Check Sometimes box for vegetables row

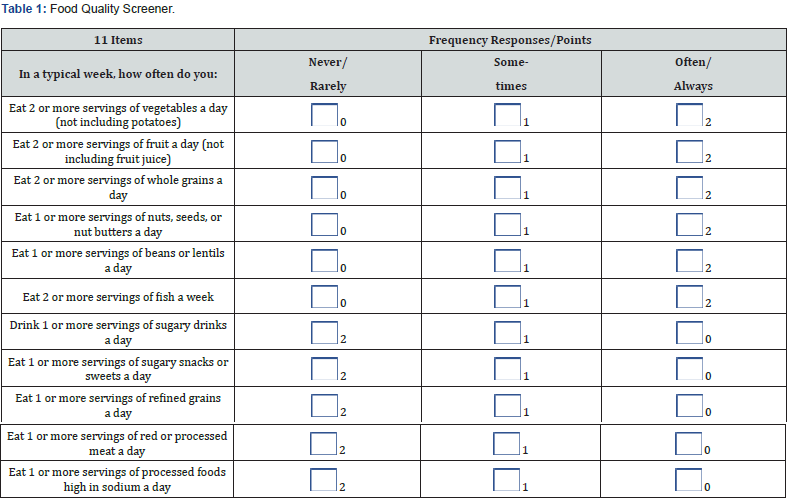507,115
